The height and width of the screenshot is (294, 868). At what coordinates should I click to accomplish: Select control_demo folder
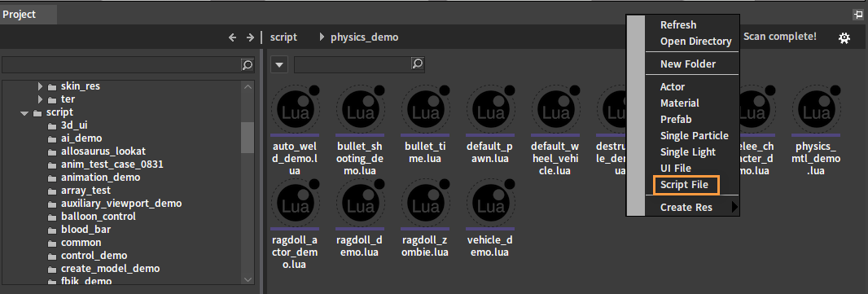click(94, 256)
